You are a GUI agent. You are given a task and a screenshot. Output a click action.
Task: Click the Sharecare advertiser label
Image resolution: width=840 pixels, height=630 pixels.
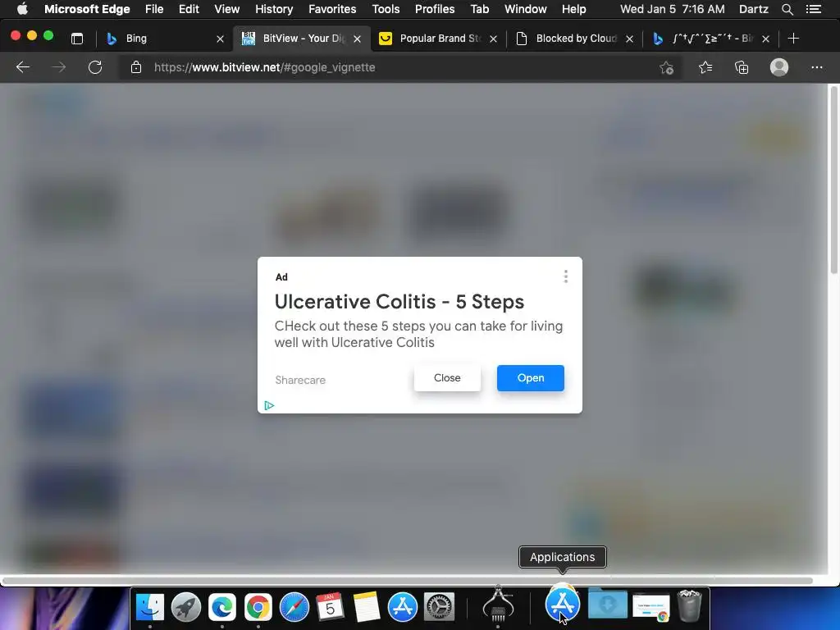point(300,380)
